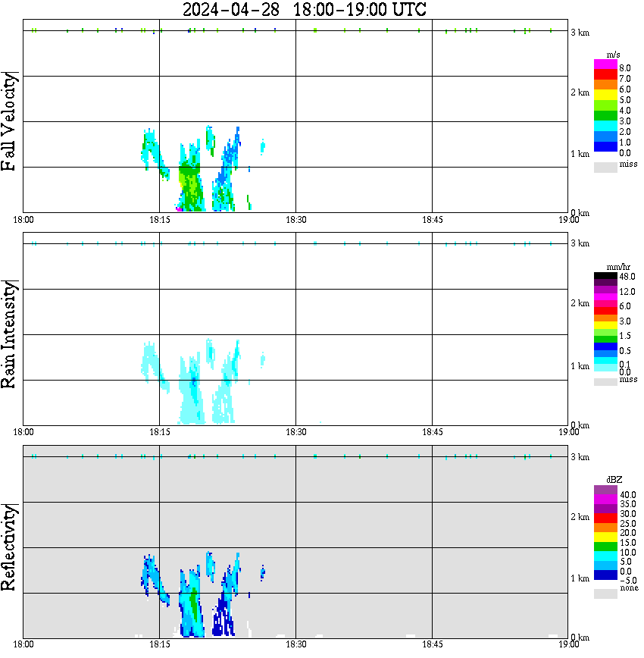Click the '2 km' label beside Fall Velocity panel
644x658 pixels.
[580, 92]
